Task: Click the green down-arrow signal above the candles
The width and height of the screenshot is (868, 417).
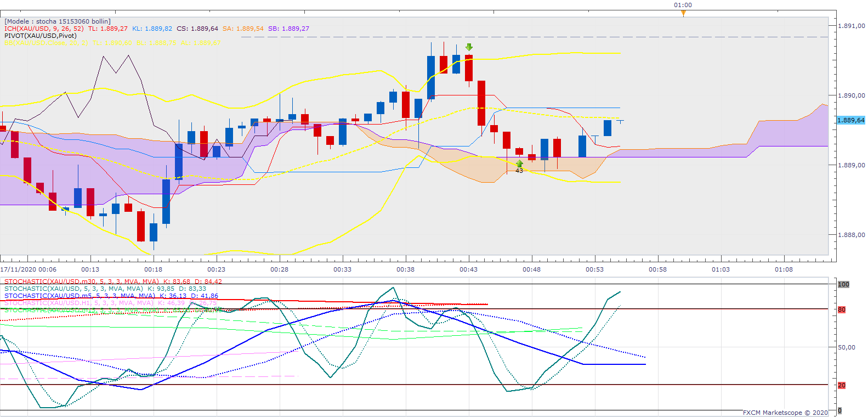Action: pos(469,47)
